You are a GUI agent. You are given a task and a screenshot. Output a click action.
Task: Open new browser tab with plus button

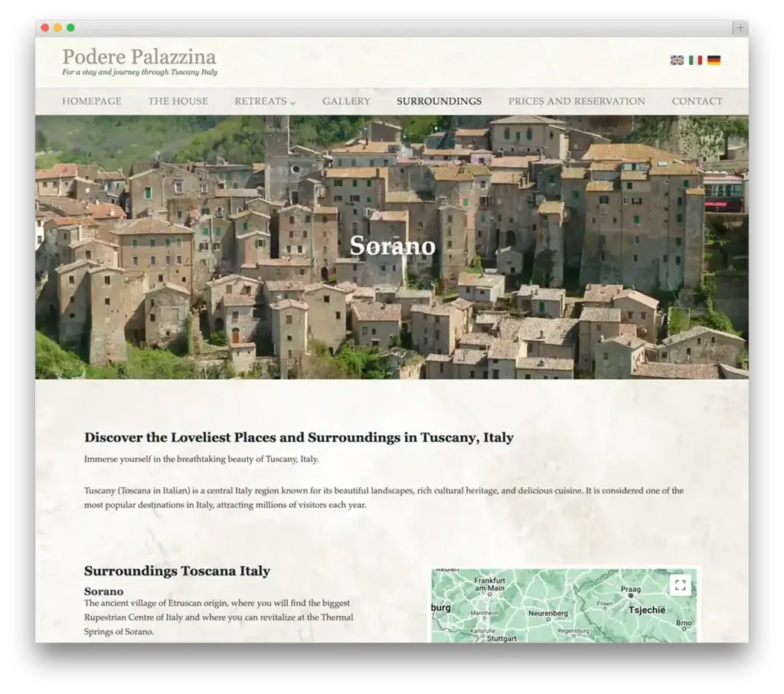[740, 28]
